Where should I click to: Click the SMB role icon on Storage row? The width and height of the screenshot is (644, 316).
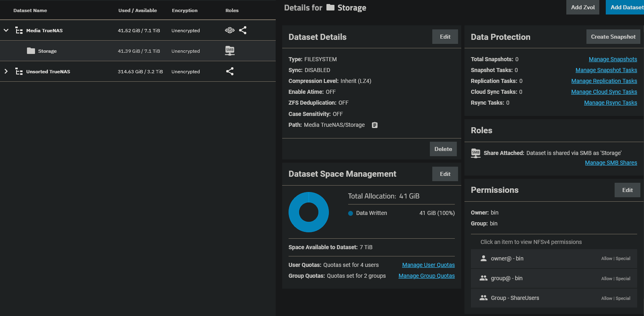point(230,51)
